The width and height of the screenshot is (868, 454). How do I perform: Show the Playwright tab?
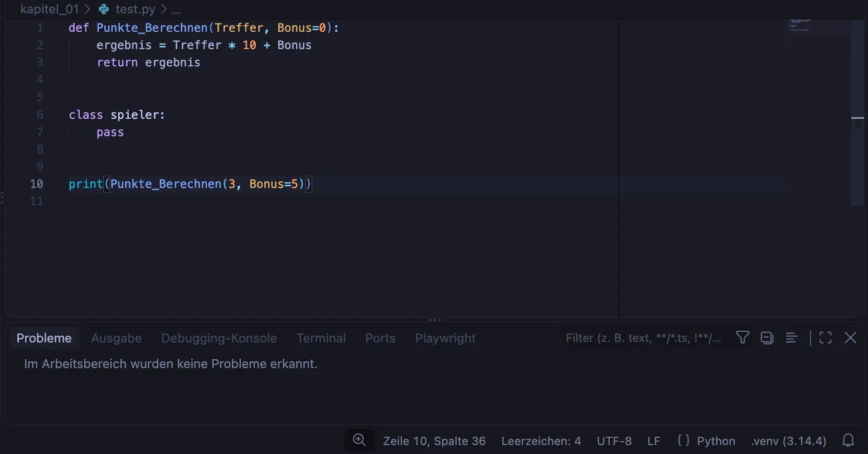[445, 338]
